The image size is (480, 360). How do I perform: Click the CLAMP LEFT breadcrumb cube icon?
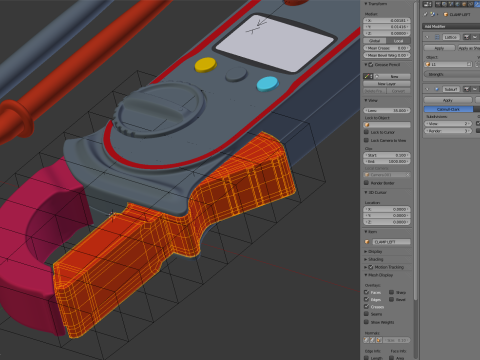pos(446,14)
